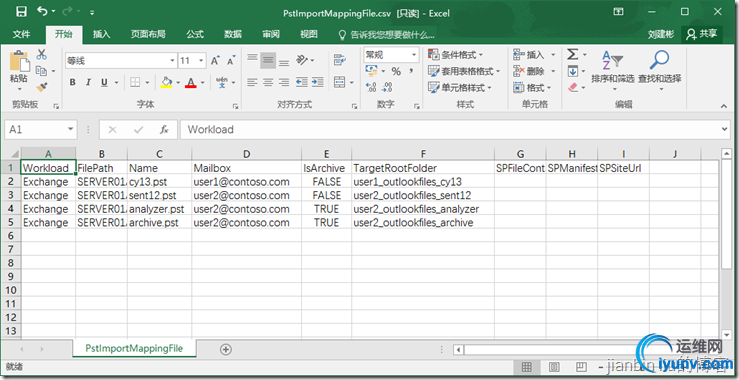Click the Name Box showing A1
The width and height of the screenshot is (739, 380).
coord(41,130)
